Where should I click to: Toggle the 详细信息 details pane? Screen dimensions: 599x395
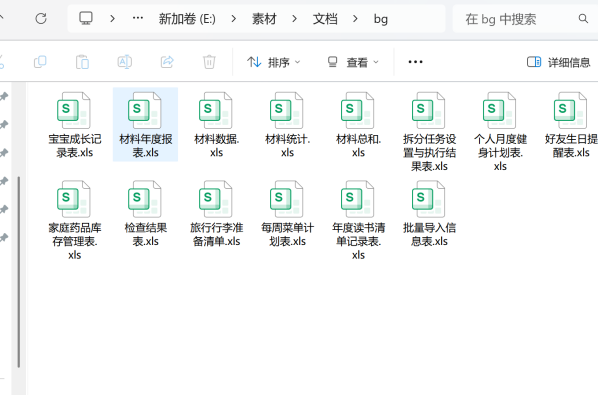click(558, 62)
